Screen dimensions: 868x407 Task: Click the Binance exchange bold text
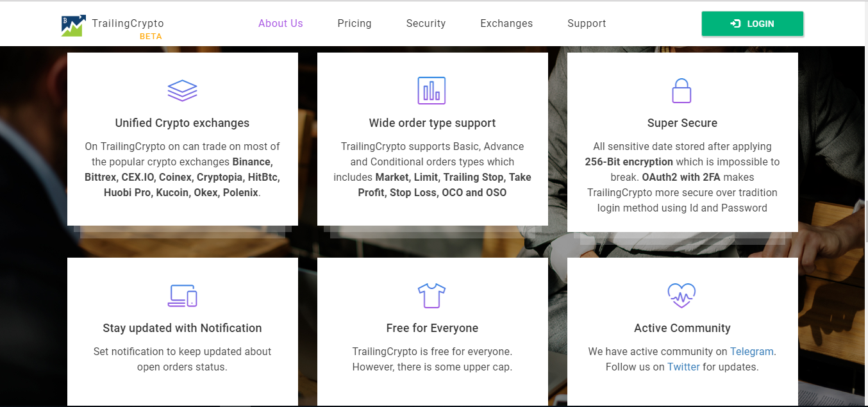(252, 162)
